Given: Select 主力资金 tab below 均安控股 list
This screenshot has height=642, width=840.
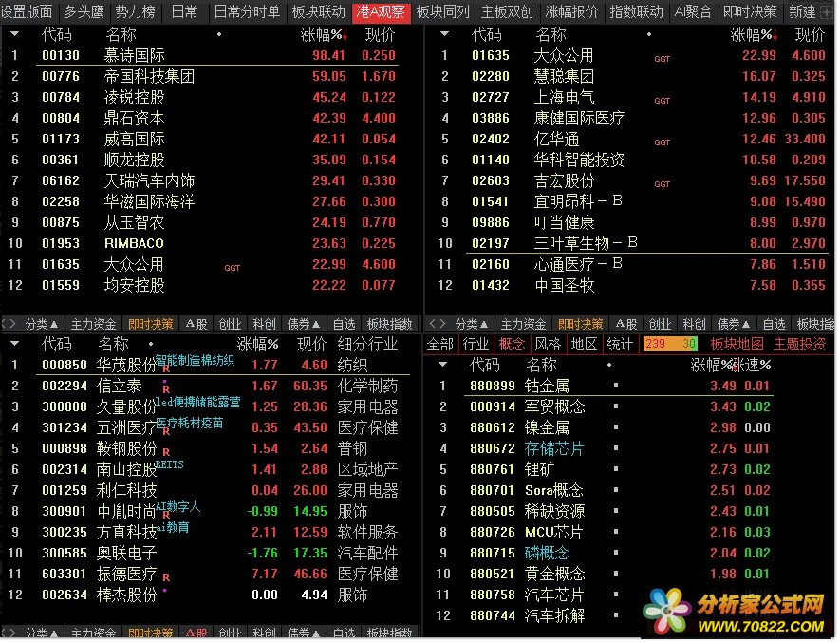Looking at the screenshot, I should (x=93, y=324).
